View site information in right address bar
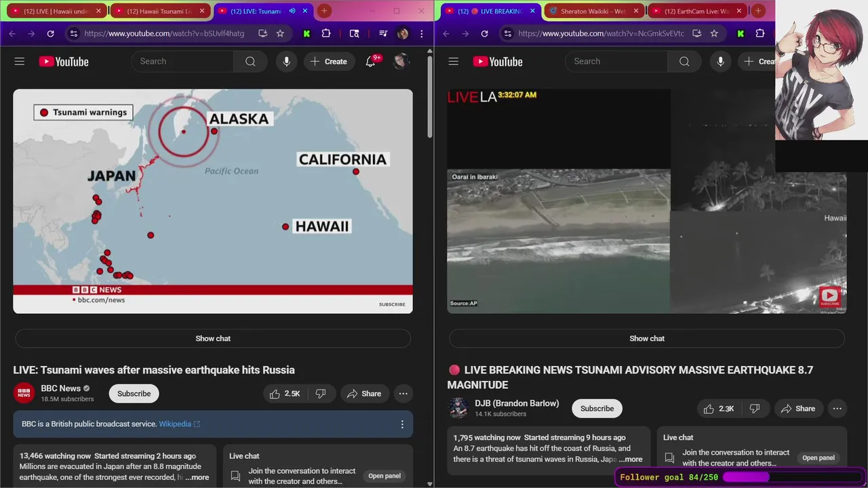 click(x=508, y=33)
